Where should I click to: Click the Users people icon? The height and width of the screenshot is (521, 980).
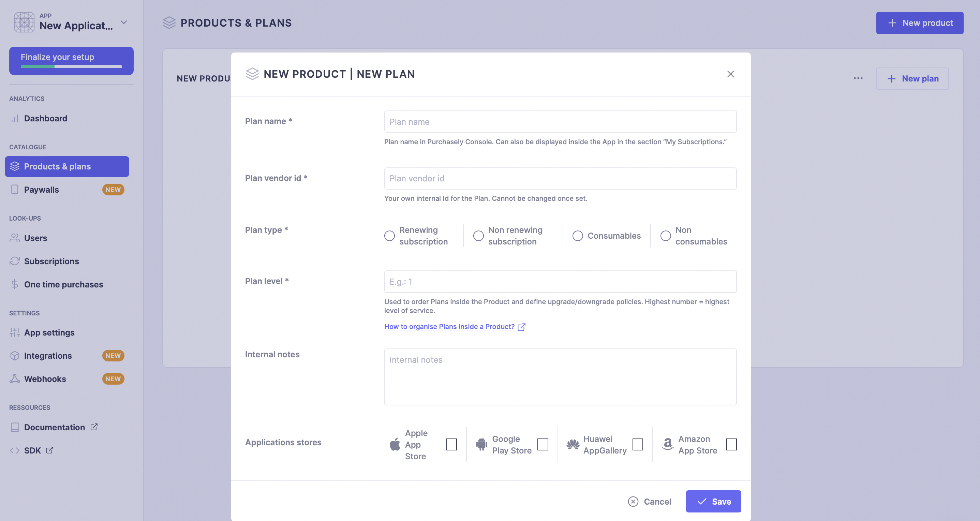tap(14, 238)
